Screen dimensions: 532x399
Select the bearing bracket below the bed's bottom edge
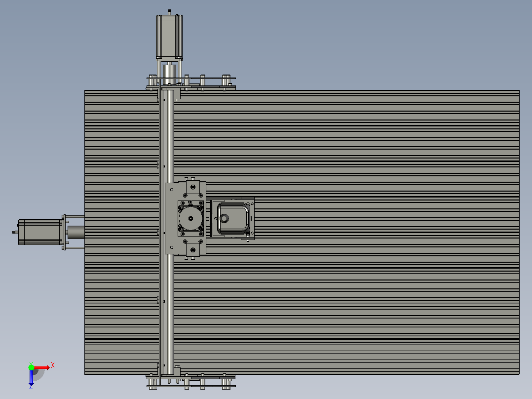[x=190, y=382]
